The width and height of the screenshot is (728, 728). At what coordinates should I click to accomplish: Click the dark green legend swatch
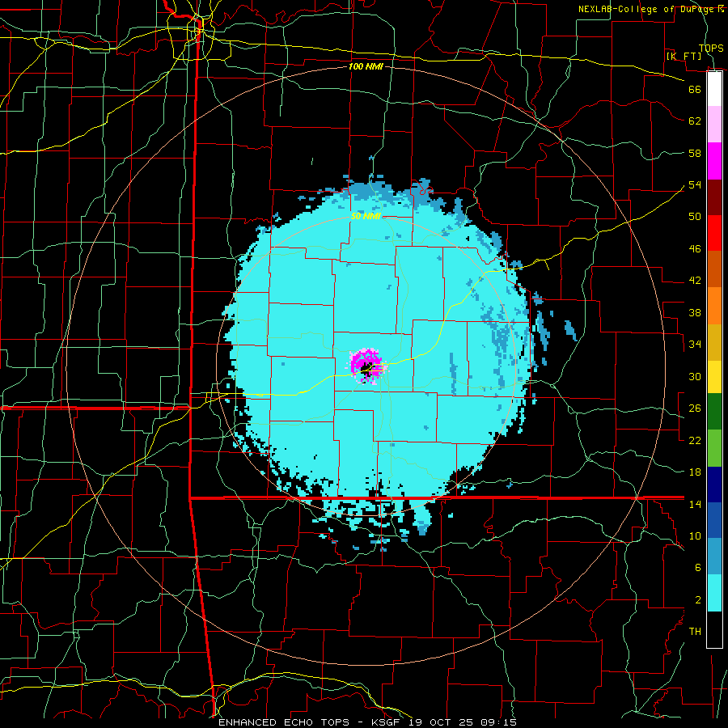click(x=714, y=412)
